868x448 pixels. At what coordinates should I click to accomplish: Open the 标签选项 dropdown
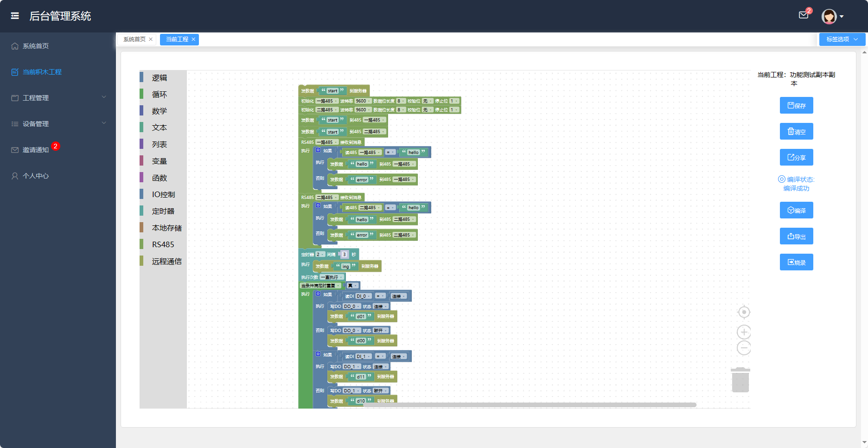coord(842,39)
